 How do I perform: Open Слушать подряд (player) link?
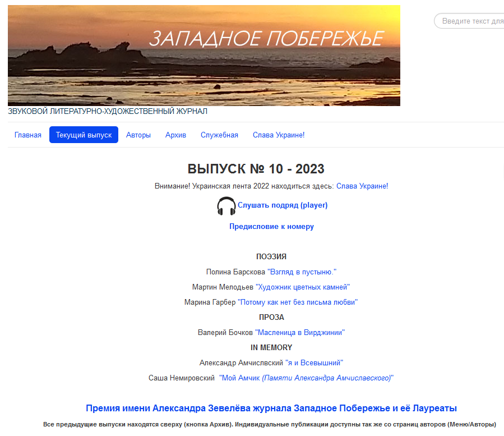point(283,205)
